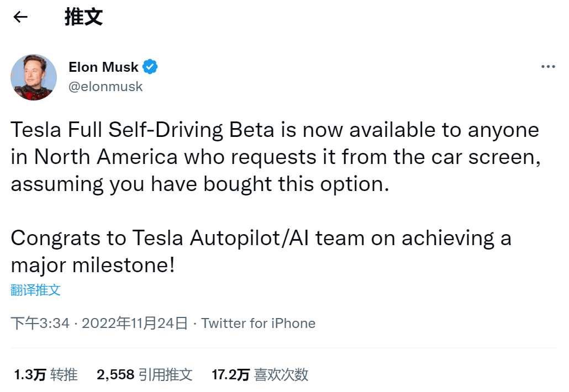This screenshot has width=569, height=392.
Task: Click the line starting 'Tesla Full Self-Driving Beta'
Action: point(275,130)
